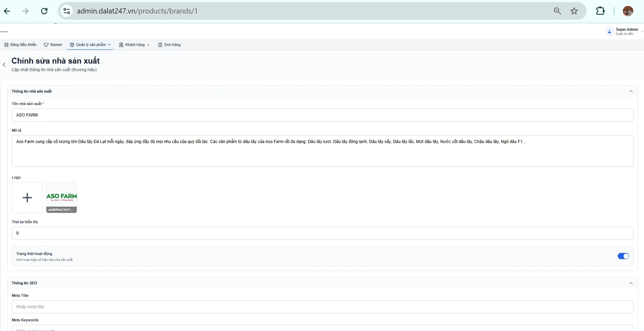Go to the Bảng điều khiển tab

point(20,45)
